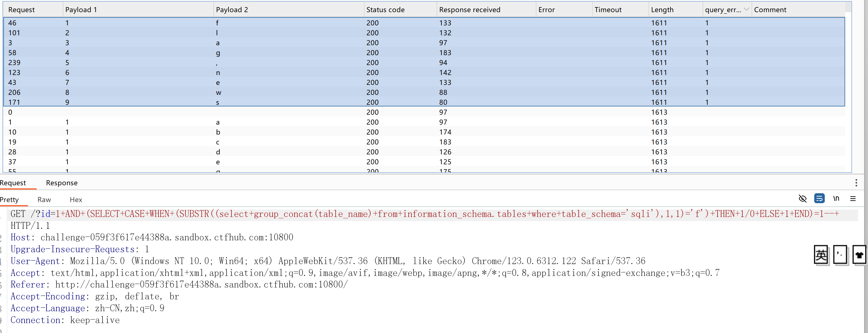
Task: Sort by the query_err column dropdown arrow
Action: [x=746, y=9]
